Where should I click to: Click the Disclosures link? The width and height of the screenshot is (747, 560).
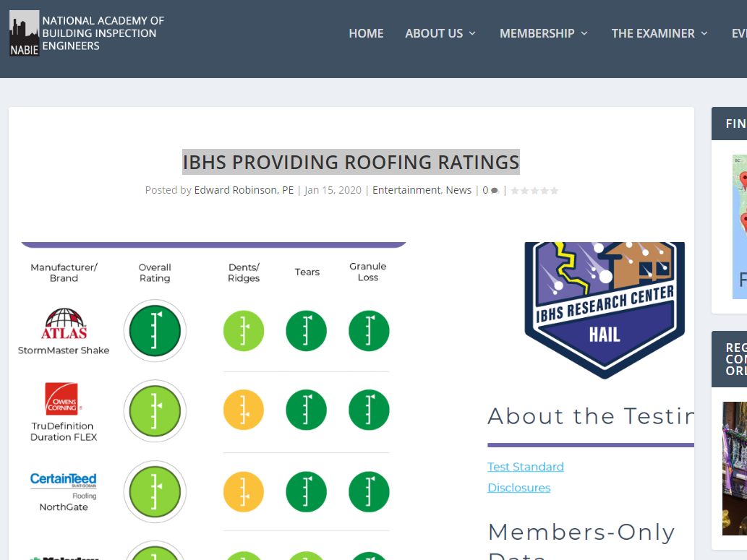tap(518, 488)
